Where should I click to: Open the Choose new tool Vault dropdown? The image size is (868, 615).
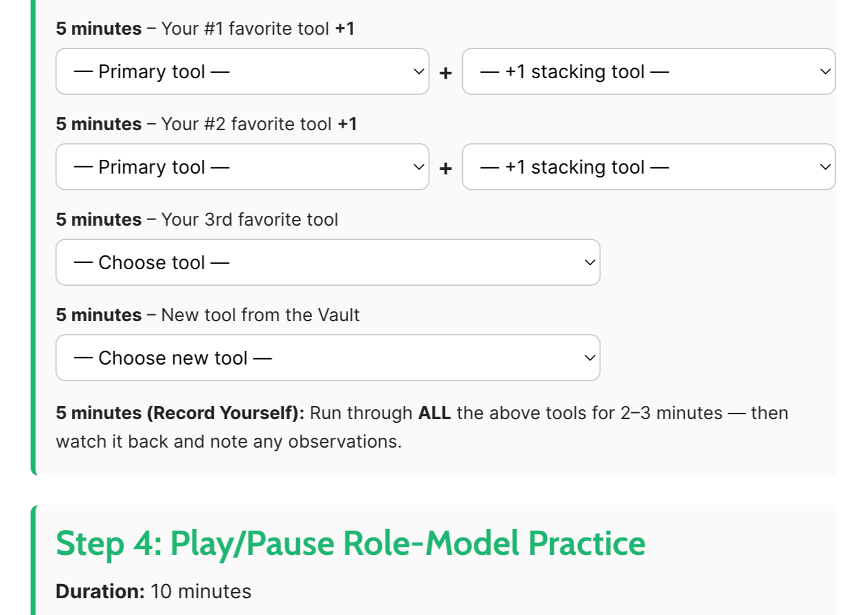(x=327, y=358)
